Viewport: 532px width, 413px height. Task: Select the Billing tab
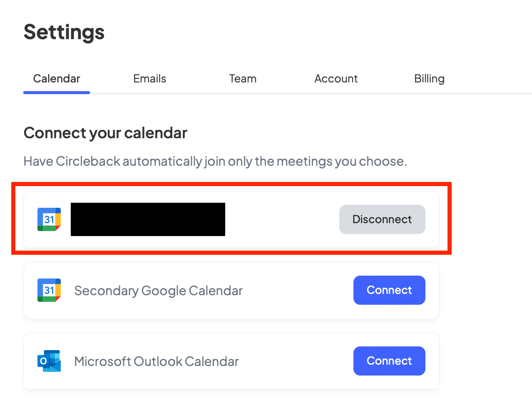pos(429,79)
